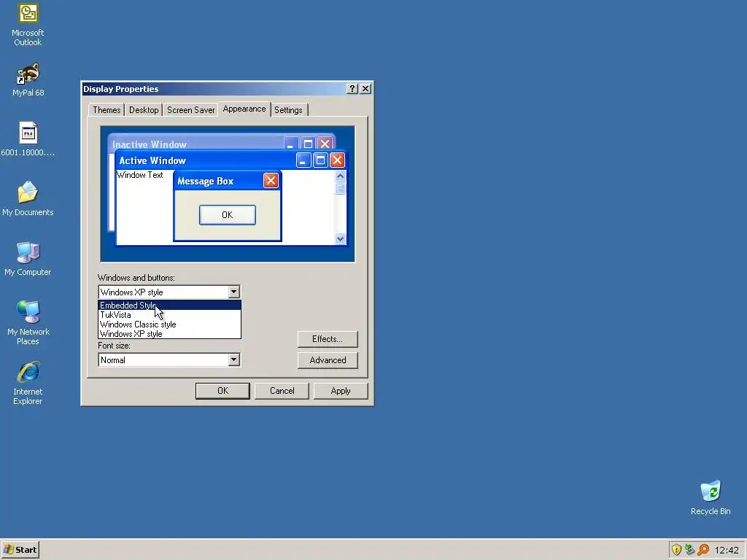
Task: Choose Embedded Style from the dropdown list
Action: pos(169,306)
